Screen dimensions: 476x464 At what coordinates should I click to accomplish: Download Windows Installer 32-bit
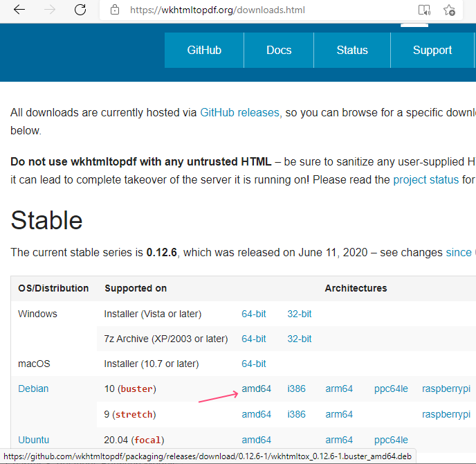click(300, 314)
